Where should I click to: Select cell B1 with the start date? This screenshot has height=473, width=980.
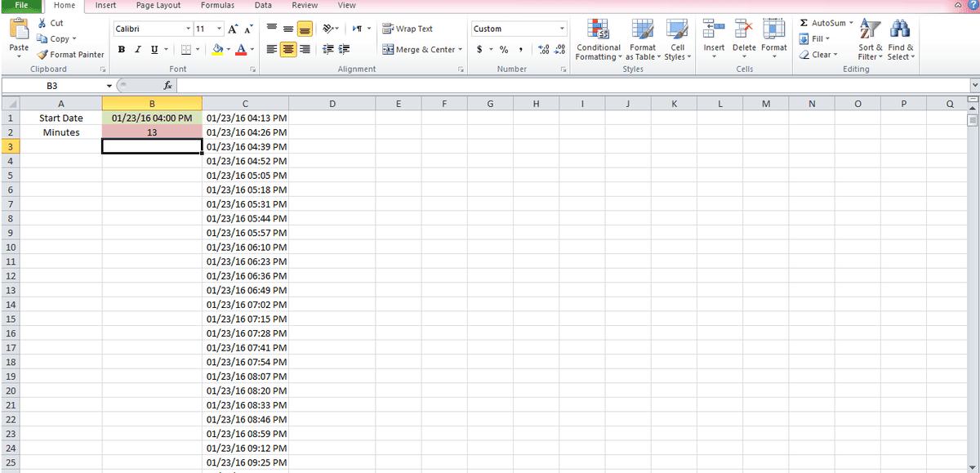(x=152, y=118)
